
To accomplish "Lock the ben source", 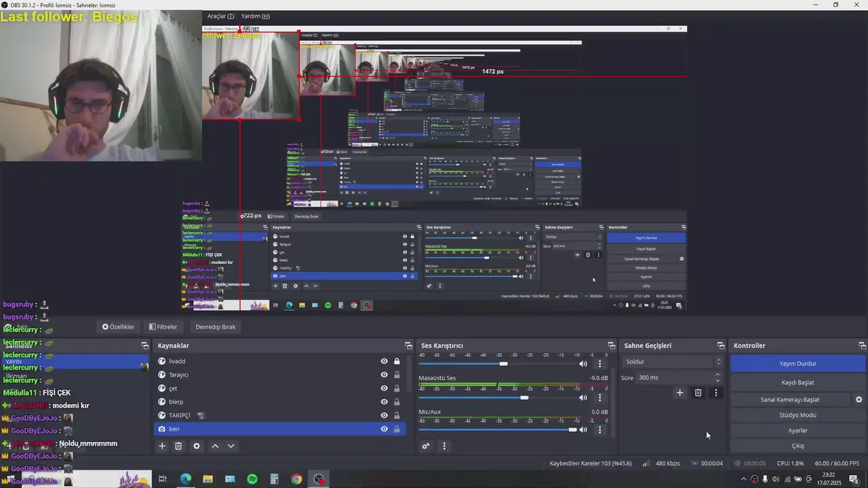I will click(x=397, y=429).
